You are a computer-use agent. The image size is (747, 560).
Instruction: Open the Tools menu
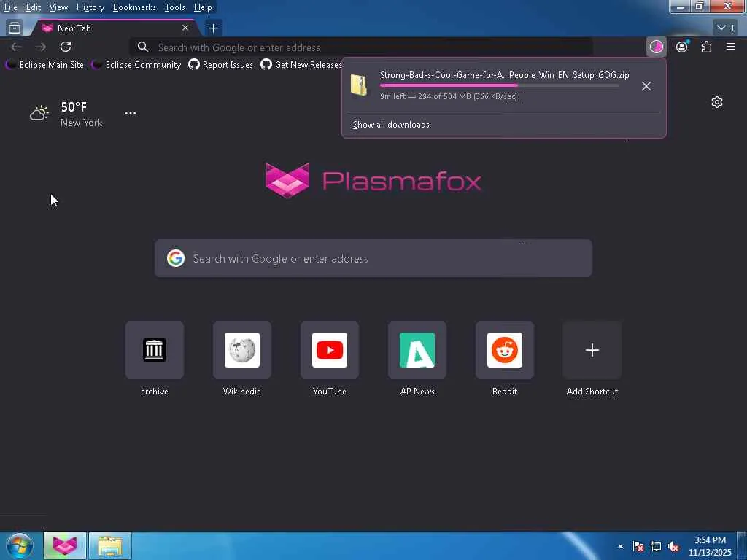coord(174,7)
